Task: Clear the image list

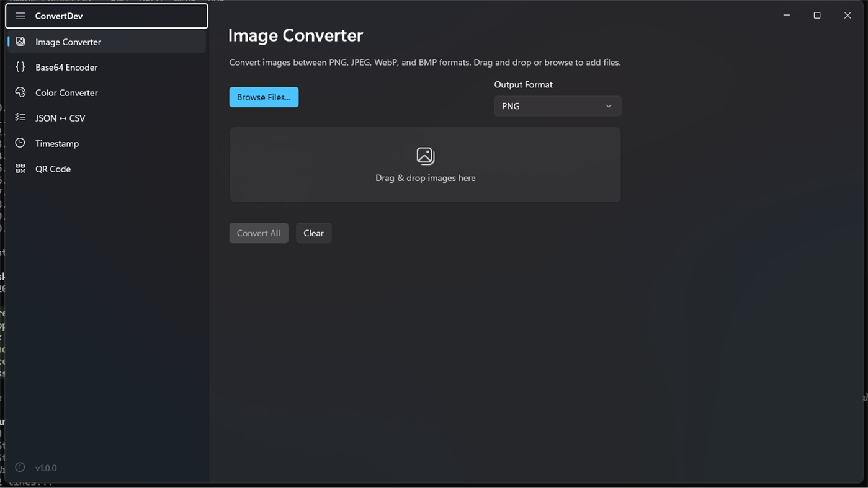Action: 313,233
